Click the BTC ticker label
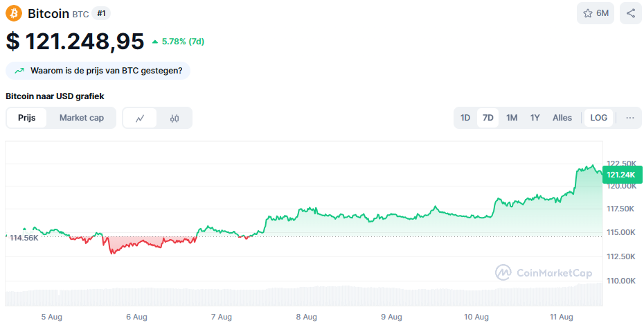The height and width of the screenshot is (323, 644). coord(80,15)
